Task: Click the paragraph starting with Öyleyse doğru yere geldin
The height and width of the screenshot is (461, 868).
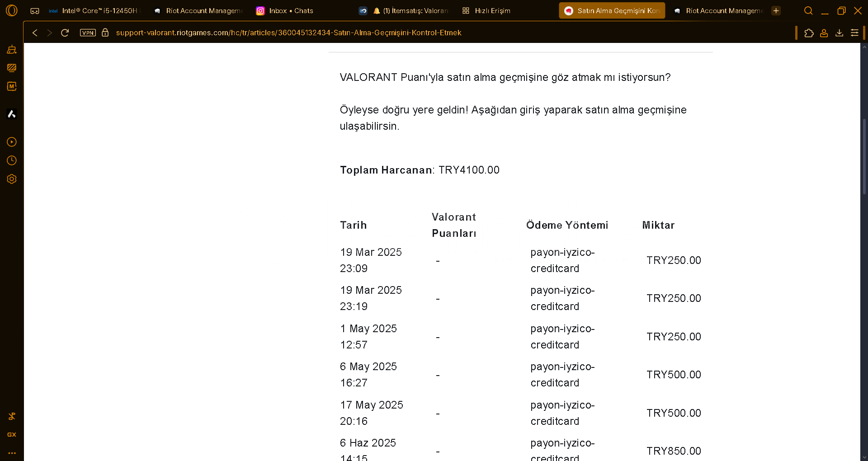Action: [513, 118]
